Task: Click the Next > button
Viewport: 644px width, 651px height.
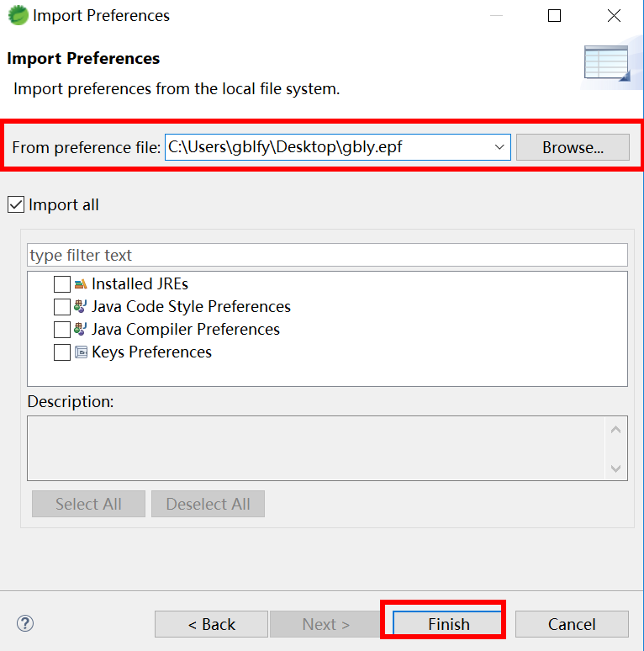Action: [x=325, y=624]
